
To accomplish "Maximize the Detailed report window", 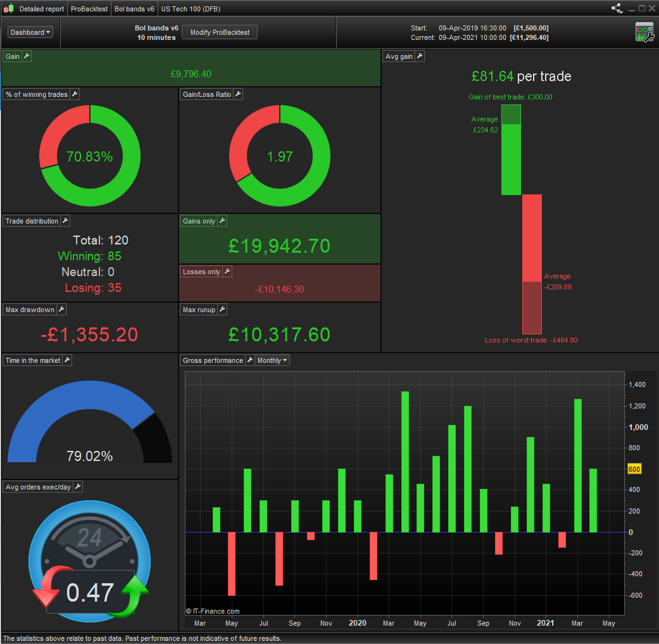I will [642, 8].
